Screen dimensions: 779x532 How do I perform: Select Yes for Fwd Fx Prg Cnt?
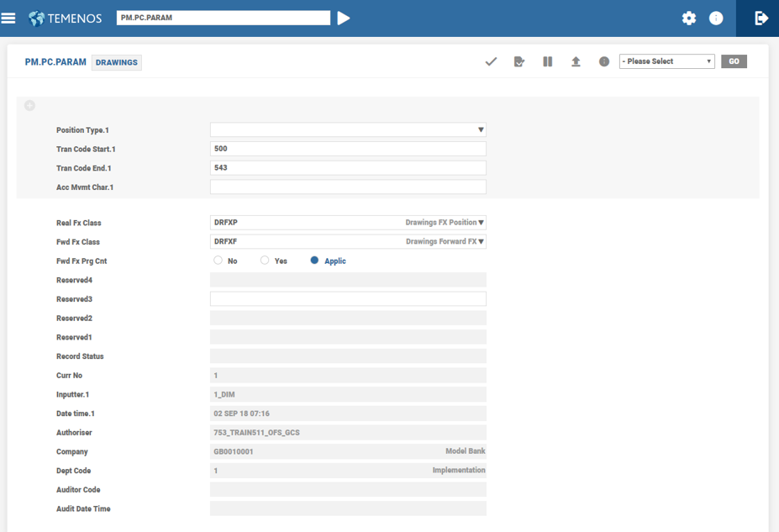pos(265,261)
